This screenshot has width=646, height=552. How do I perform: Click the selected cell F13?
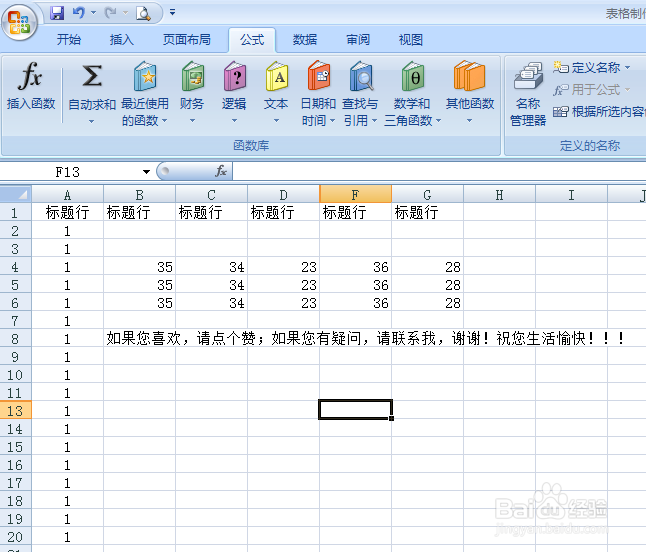coord(355,410)
